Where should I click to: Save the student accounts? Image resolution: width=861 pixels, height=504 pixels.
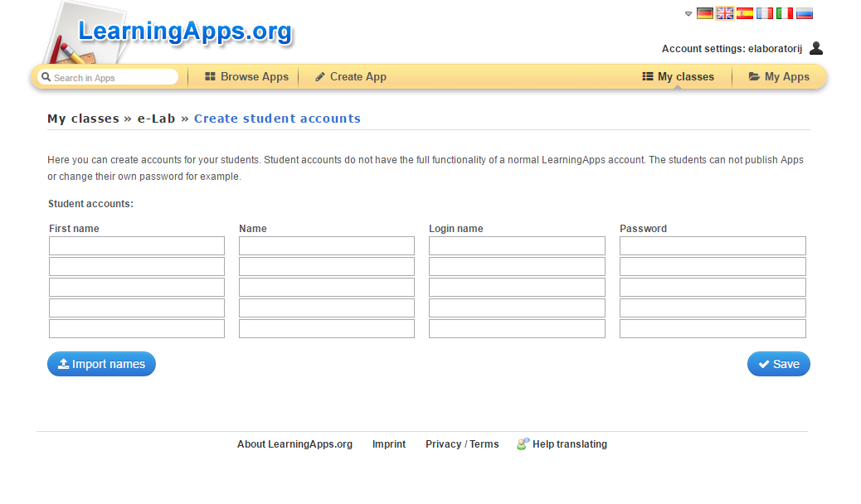pos(778,364)
